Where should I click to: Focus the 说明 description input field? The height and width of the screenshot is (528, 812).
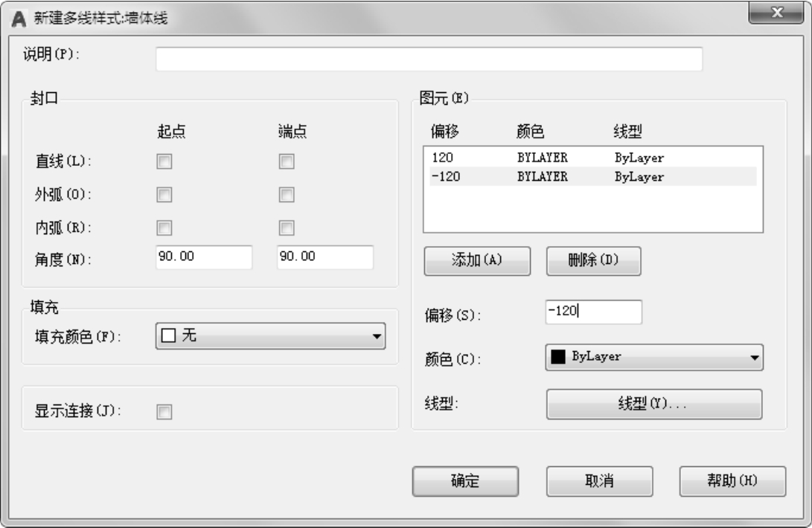(x=429, y=59)
